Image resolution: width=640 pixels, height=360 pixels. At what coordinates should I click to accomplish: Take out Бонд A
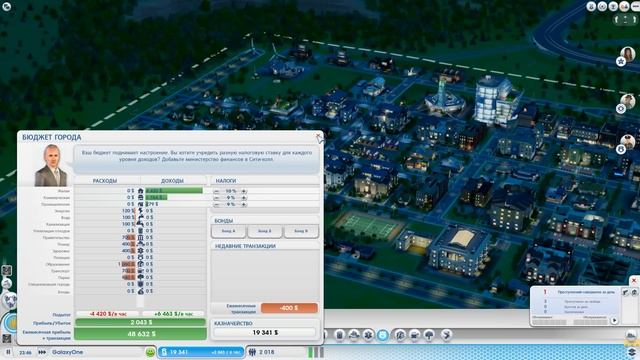point(229,231)
